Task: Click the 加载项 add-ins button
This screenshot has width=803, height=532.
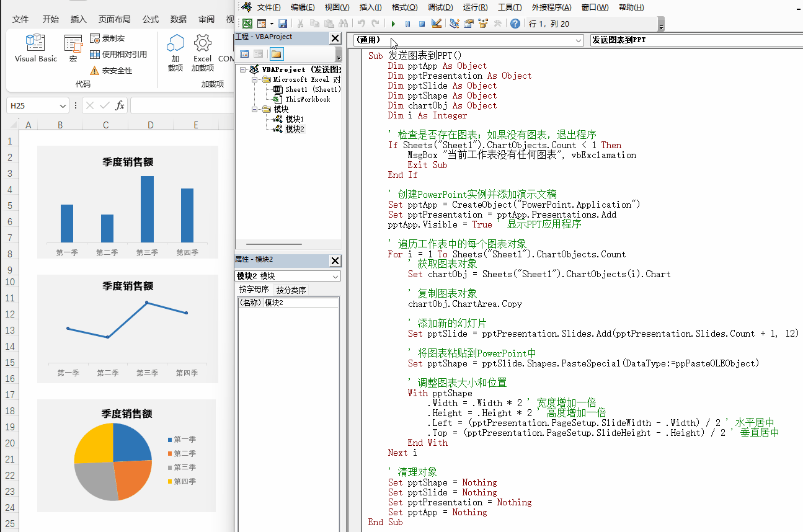Action: [175, 53]
